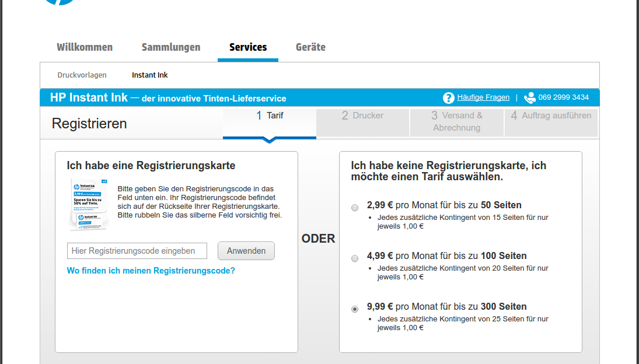Focus the Registrierungscode input field
639x364 pixels.
point(137,251)
